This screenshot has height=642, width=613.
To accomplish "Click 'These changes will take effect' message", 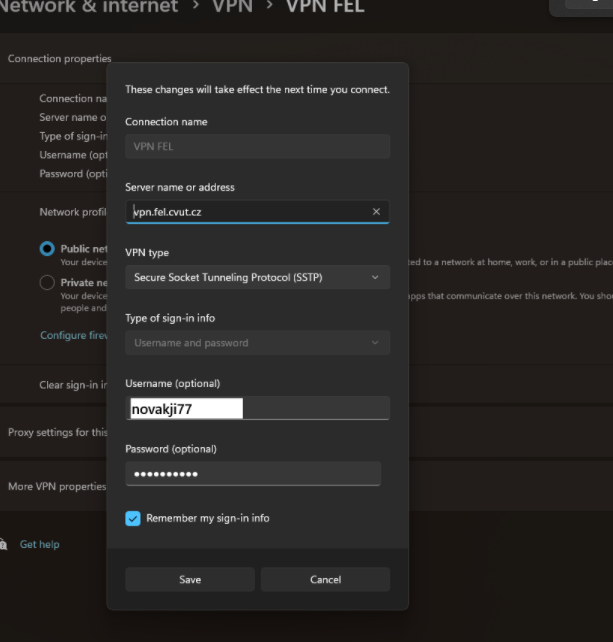I will (x=258, y=89).
